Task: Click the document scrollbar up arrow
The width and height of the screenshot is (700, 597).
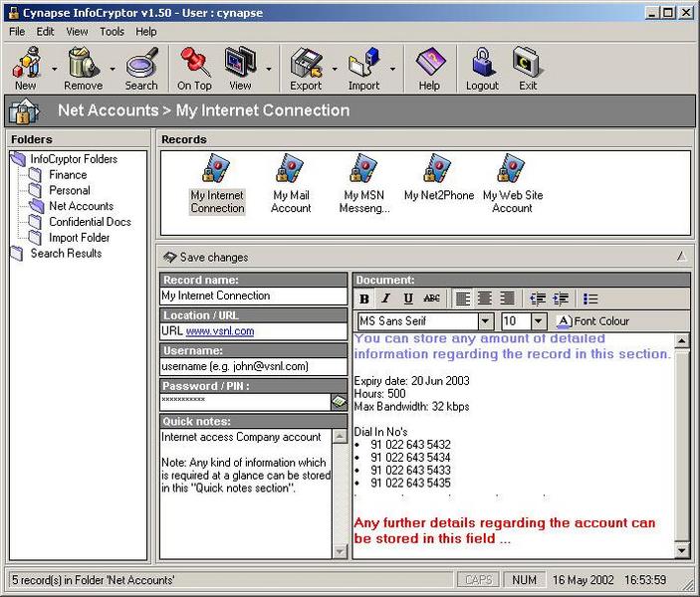Action: (681, 341)
